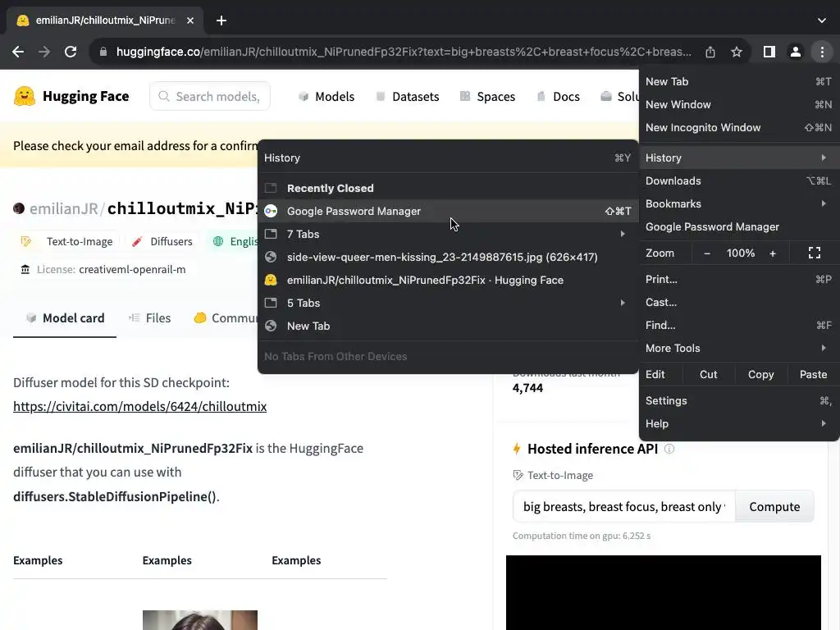The image size is (840, 630).
Task: Open Google Password Manager in Chrome menu
Action: (x=739, y=226)
